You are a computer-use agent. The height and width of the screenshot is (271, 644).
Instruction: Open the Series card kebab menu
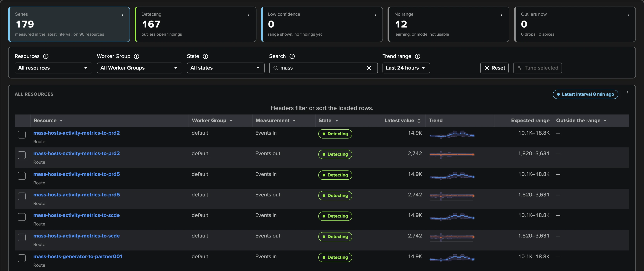[x=122, y=14]
